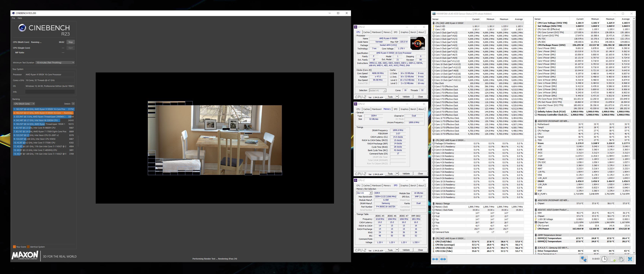Click Start for CPU (Single Core) test
The height and width of the screenshot is (274, 644).
tap(71, 48)
